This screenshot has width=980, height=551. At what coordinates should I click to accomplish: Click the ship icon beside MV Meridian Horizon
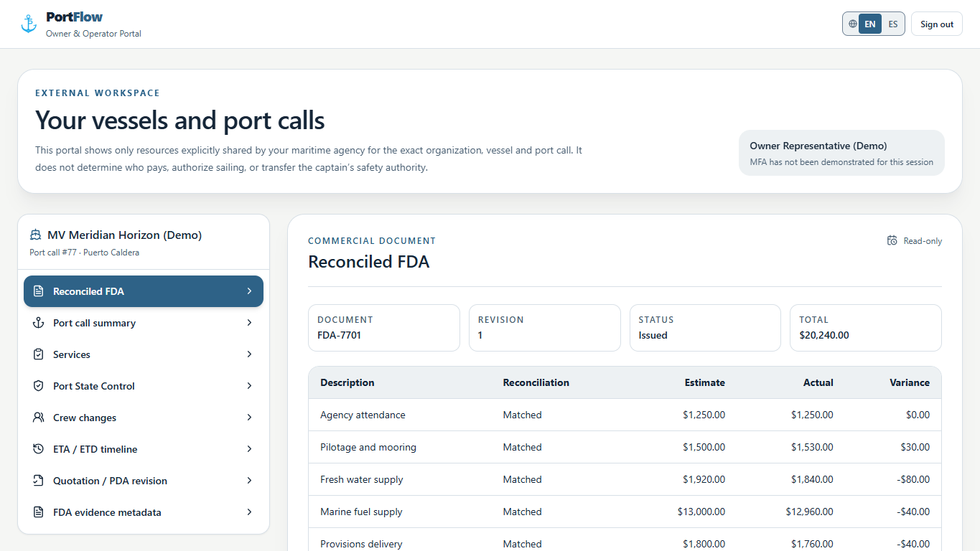pyautogui.click(x=36, y=235)
